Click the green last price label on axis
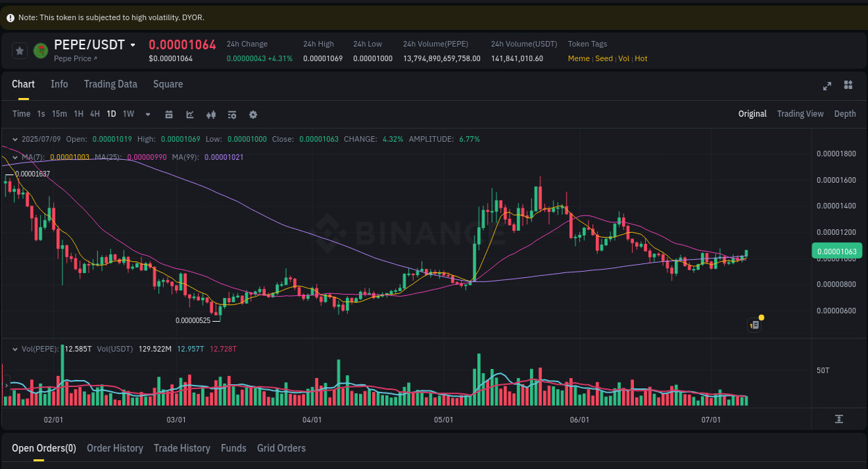The width and height of the screenshot is (868, 469). click(837, 250)
